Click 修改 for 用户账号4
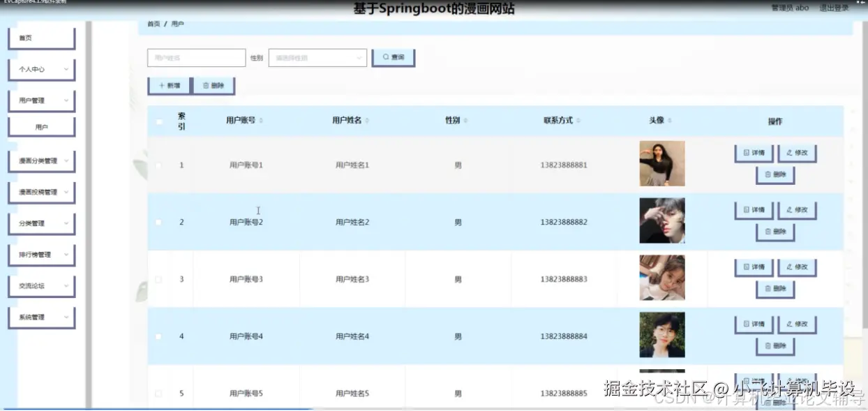This screenshot has height=411, width=868. [x=797, y=324]
